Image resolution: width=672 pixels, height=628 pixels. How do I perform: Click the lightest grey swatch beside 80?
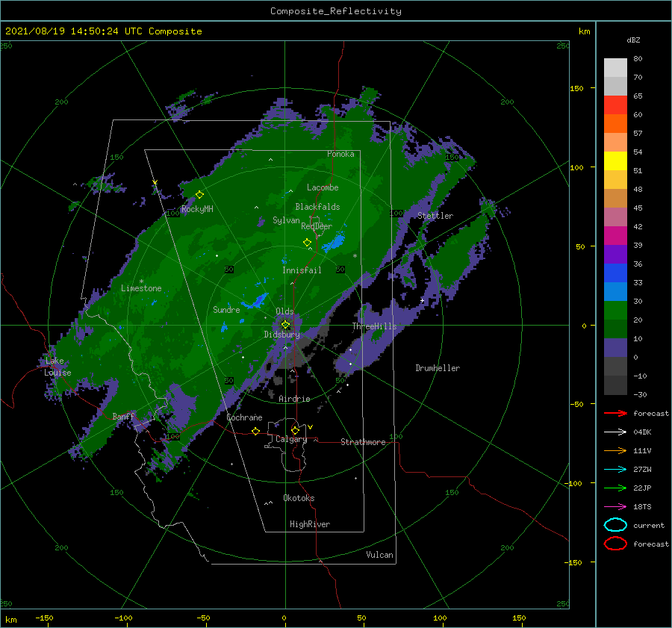pos(615,68)
